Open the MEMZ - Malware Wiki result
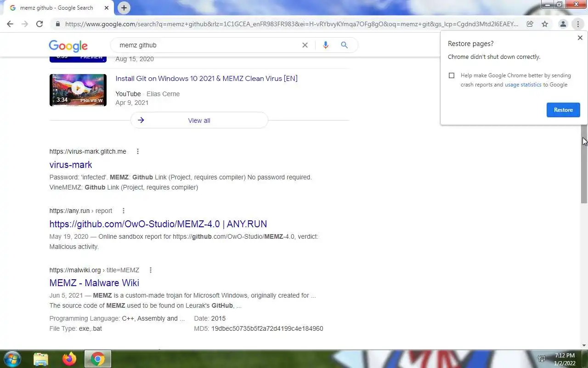This screenshot has height=368, width=588. (94, 283)
